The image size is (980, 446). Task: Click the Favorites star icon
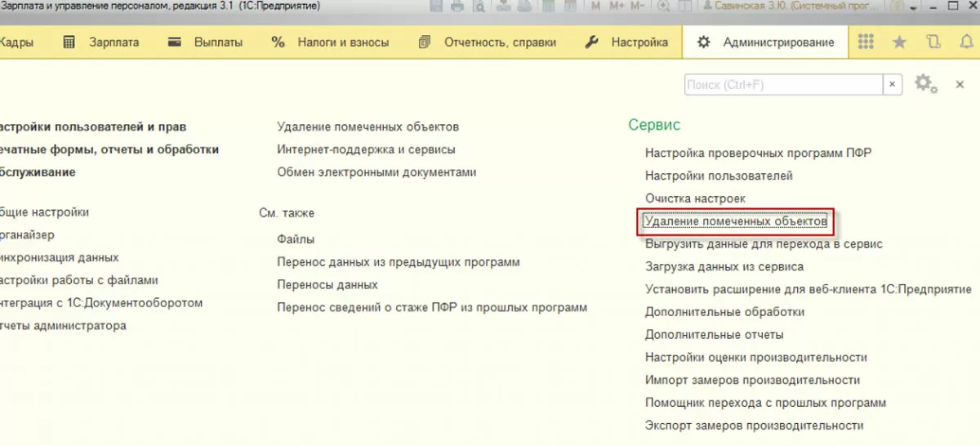pyautogui.click(x=899, y=42)
